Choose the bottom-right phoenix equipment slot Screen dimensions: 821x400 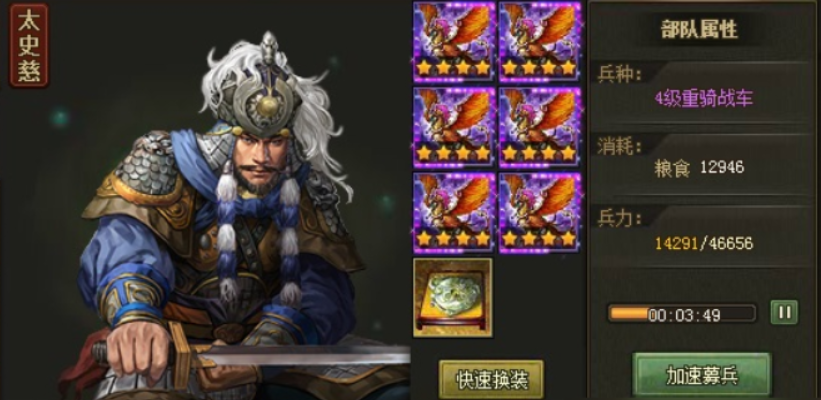pyautogui.click(x=540, y=213)
